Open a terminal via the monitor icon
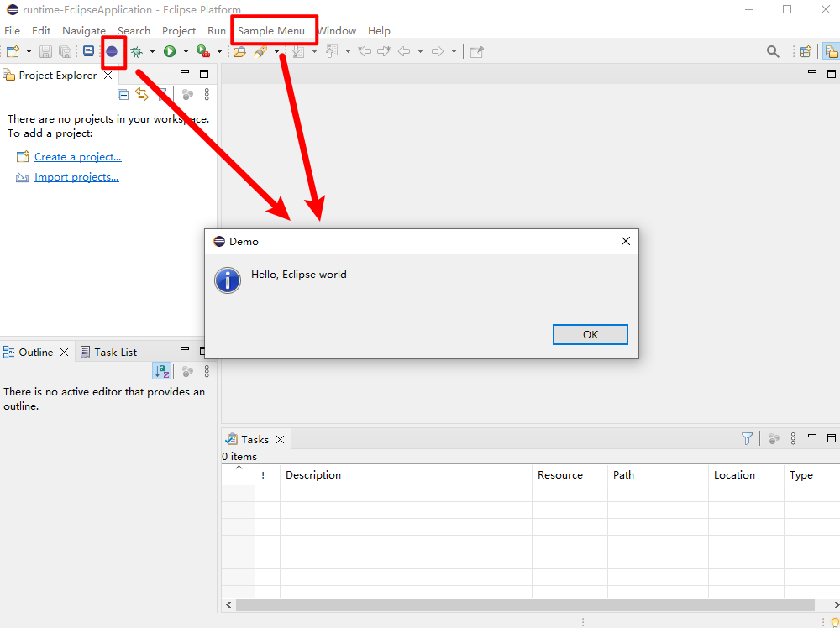The height and width of the screenshot is (628, 840). pos(88,51)
